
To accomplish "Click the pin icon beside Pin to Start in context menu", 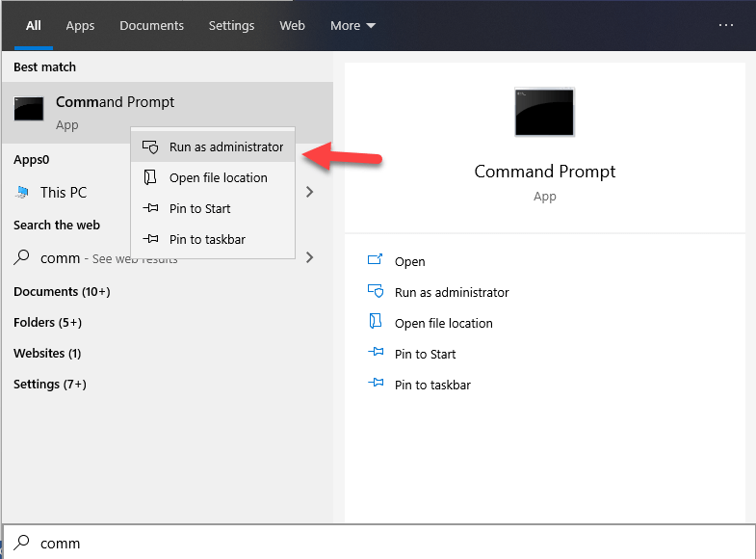I will (x=150, y=208).
